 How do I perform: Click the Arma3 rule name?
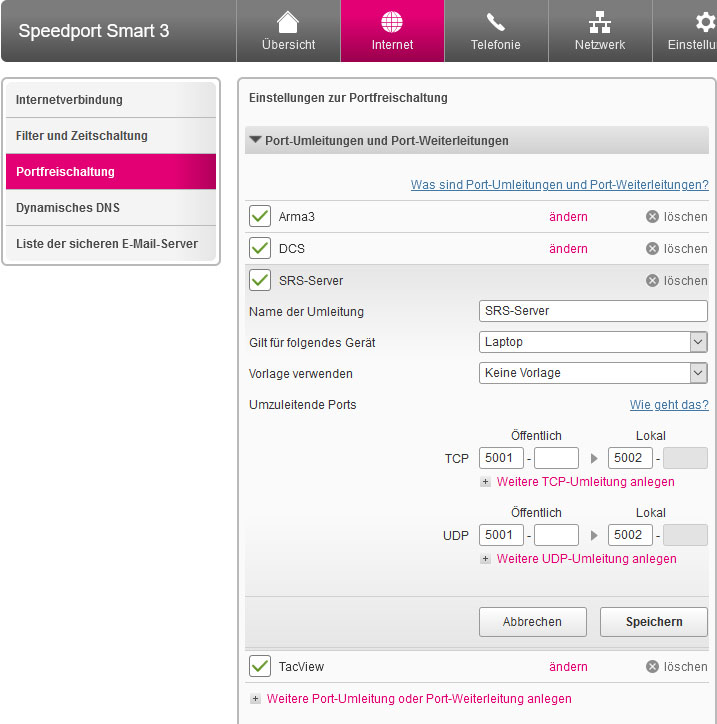tap(296, 217)
